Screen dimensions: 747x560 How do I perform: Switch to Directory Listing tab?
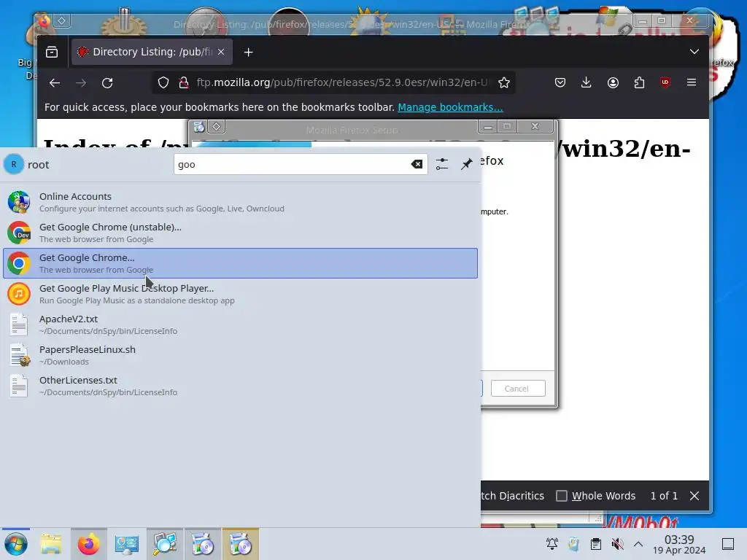click(x=152, y=52)
